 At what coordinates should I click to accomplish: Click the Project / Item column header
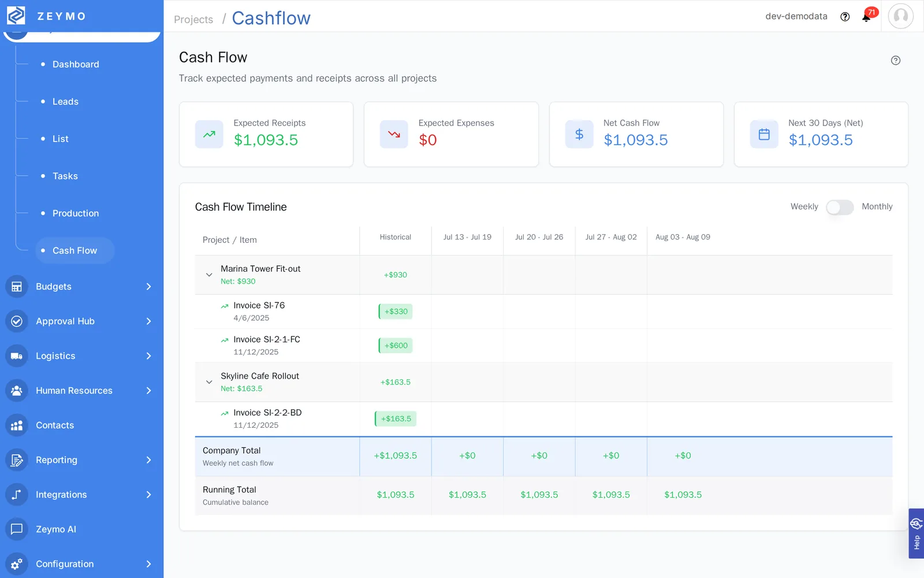point(230,240)
